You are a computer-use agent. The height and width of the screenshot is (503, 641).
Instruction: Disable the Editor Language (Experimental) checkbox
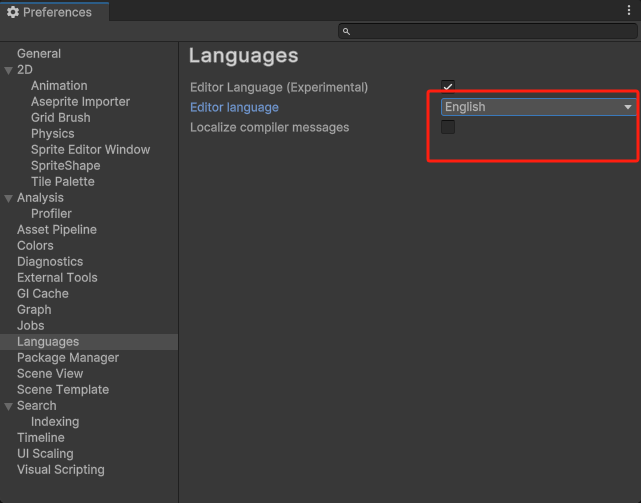point(448,87)
